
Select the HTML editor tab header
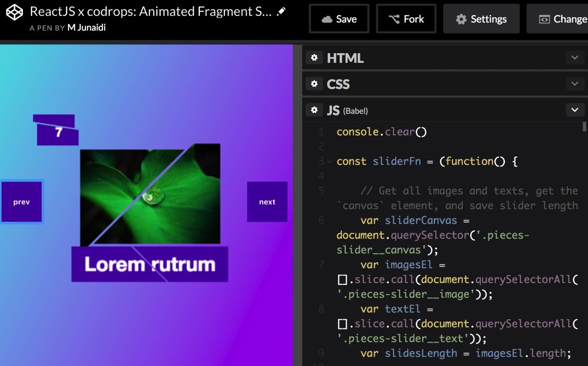tap(345, 58)
